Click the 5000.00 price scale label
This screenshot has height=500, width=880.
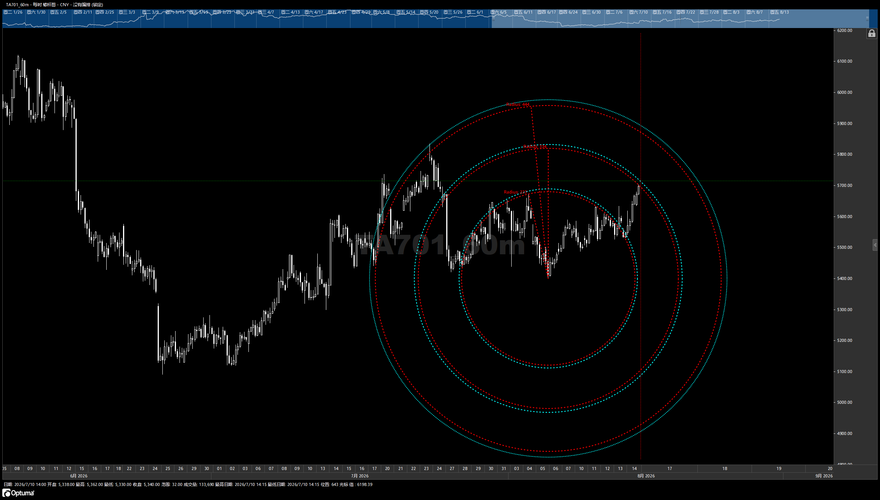[845, 402]
